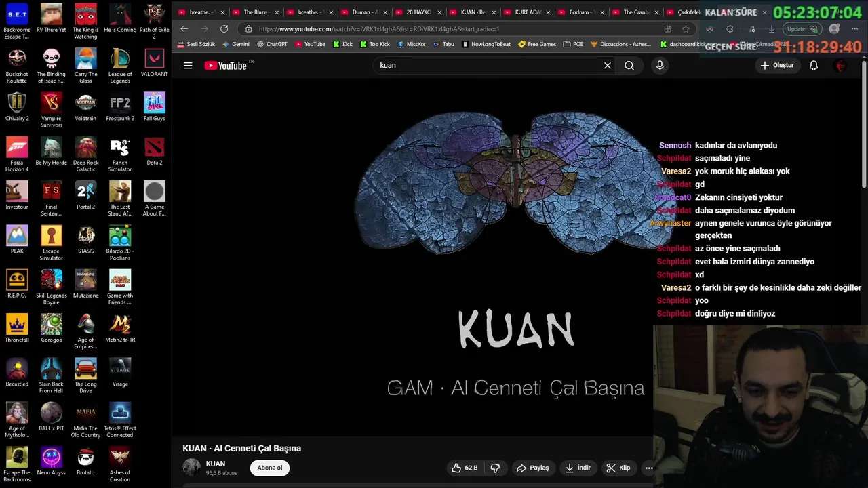Open Metin2 tr-TR desktop shortcut
This screenshot has height=488, width=868.
point(120,328)
